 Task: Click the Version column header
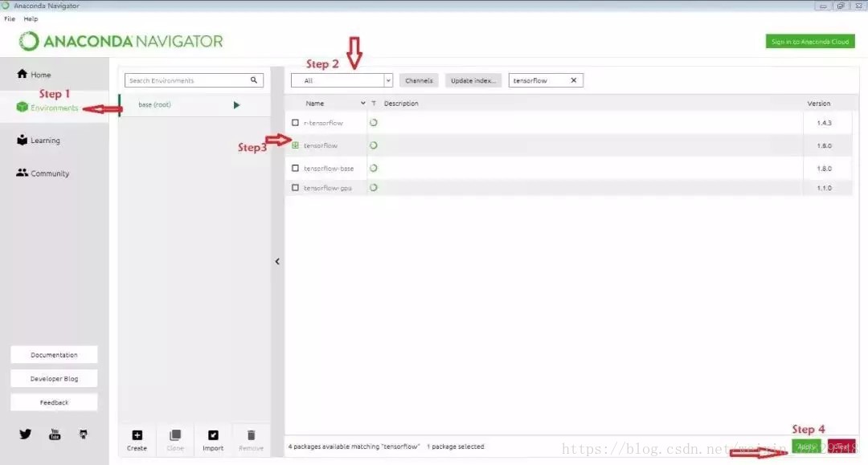click(819, 104)
